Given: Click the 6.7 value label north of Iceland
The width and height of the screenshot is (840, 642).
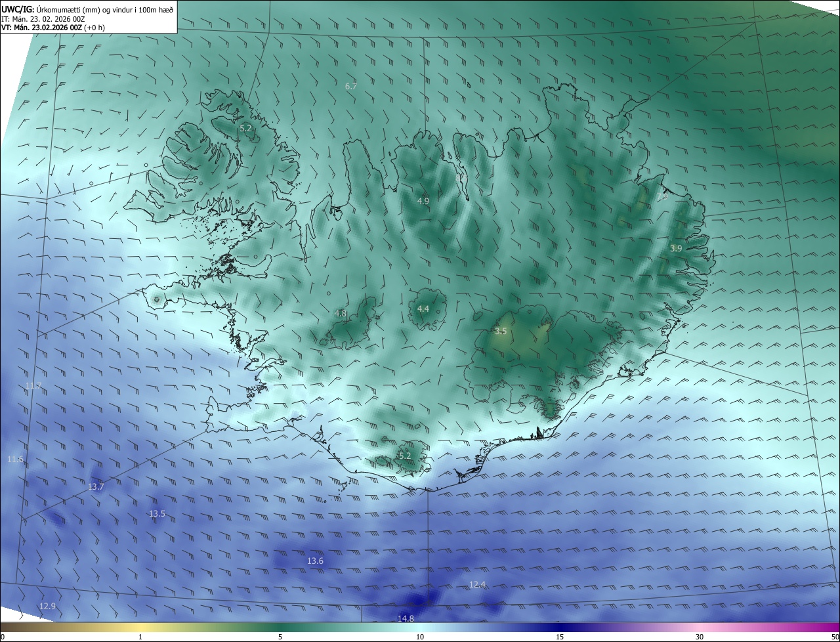Looking at the screenshot, I should tap(351, 86).
